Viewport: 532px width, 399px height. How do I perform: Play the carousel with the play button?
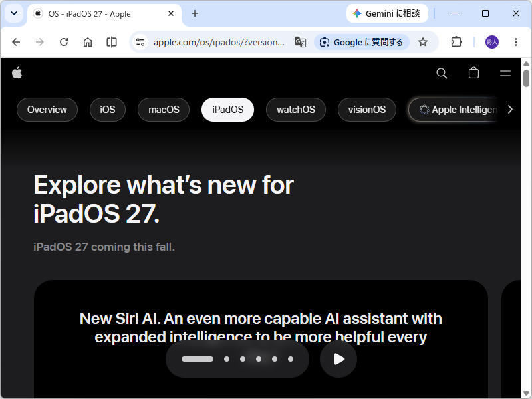coord(338,359)
